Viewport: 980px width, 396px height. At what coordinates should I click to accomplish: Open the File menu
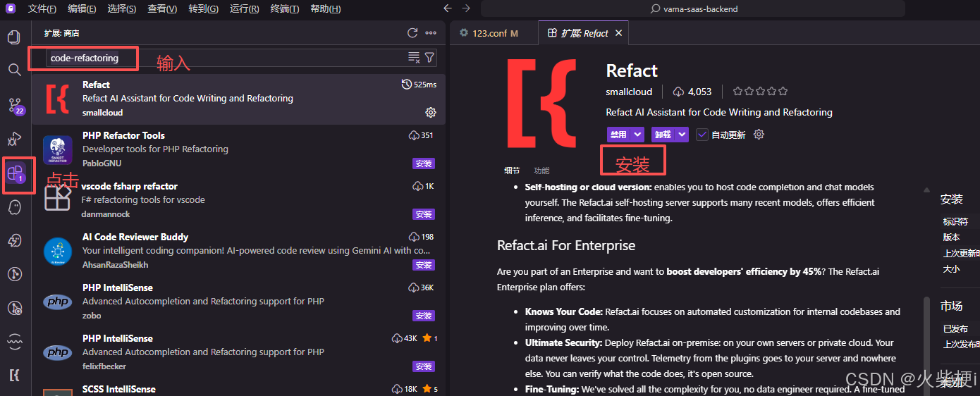pos(42,8)
